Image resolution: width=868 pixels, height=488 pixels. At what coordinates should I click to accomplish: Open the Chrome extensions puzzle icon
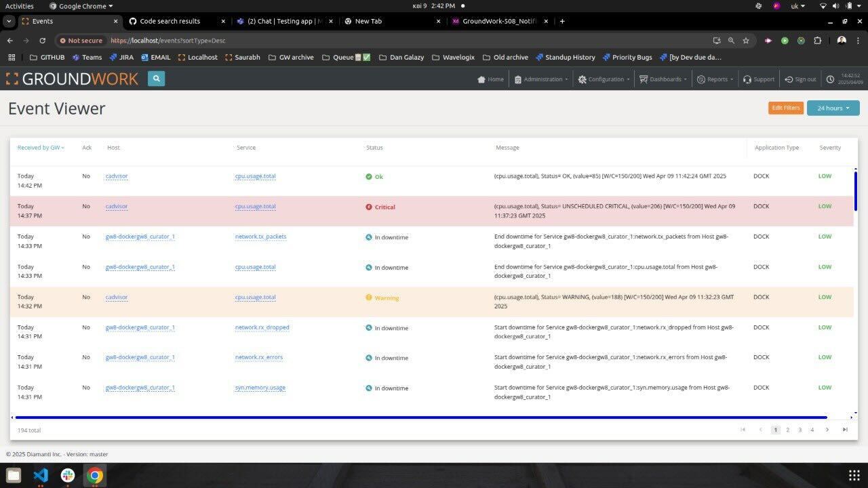click(x=817, y=41)
